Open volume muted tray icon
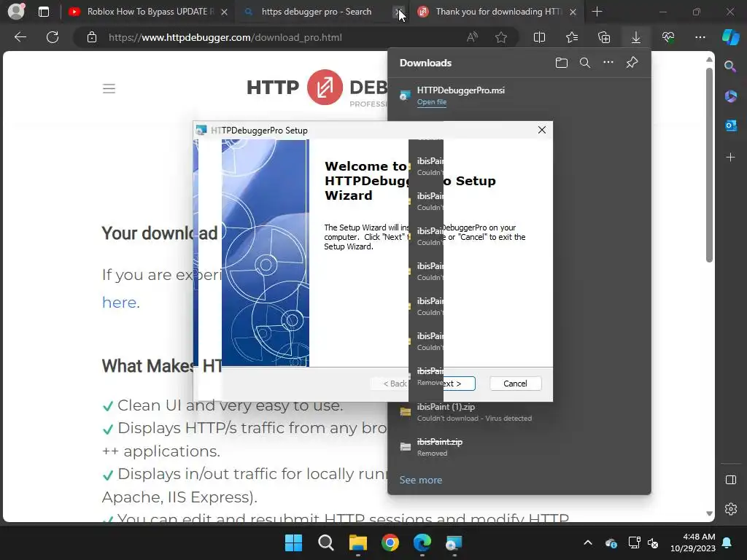The image size is (747, 560). [653, 542]
